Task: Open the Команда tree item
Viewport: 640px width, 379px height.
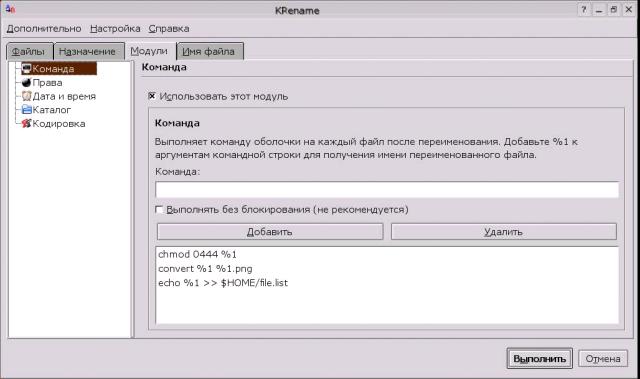Action: click(59, 69)
